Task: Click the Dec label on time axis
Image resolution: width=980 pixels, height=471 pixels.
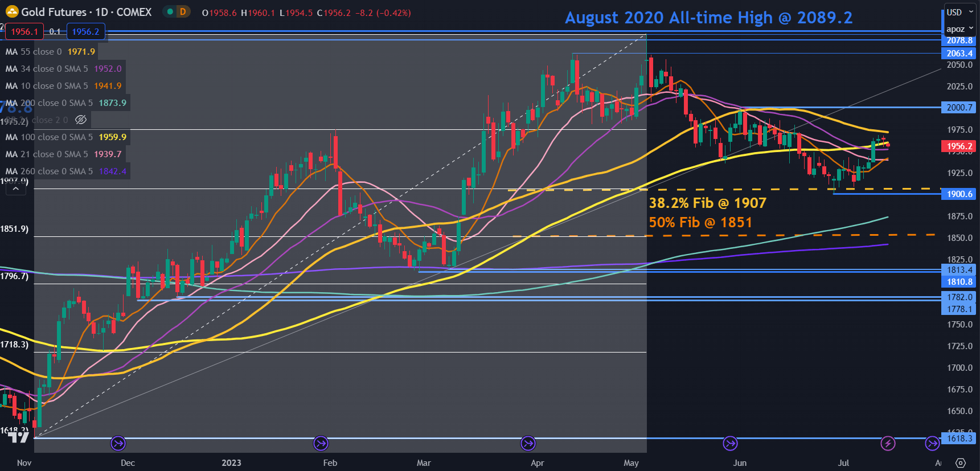Action: [x=128, y=463]
